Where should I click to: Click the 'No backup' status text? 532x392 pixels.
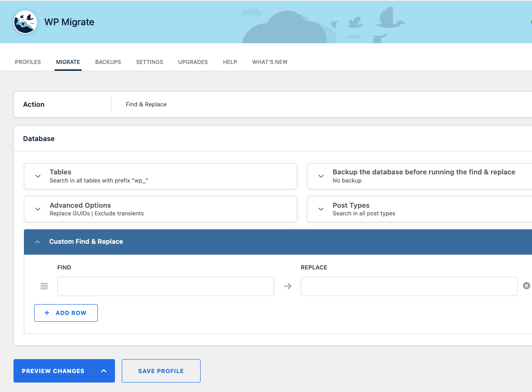click(x=347, y=181)
